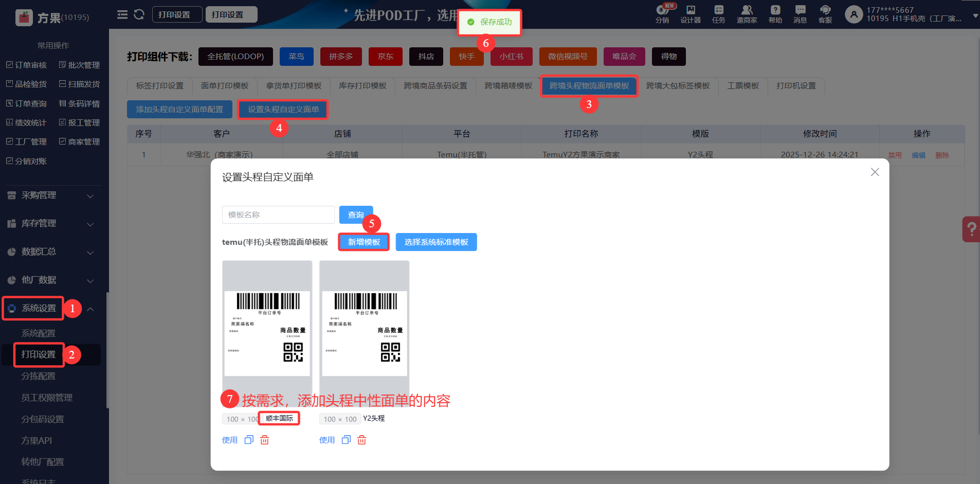Viewport: 980px width, 484px height.
Task: Open the 客服 customer service icon
Action: [825, 14]
